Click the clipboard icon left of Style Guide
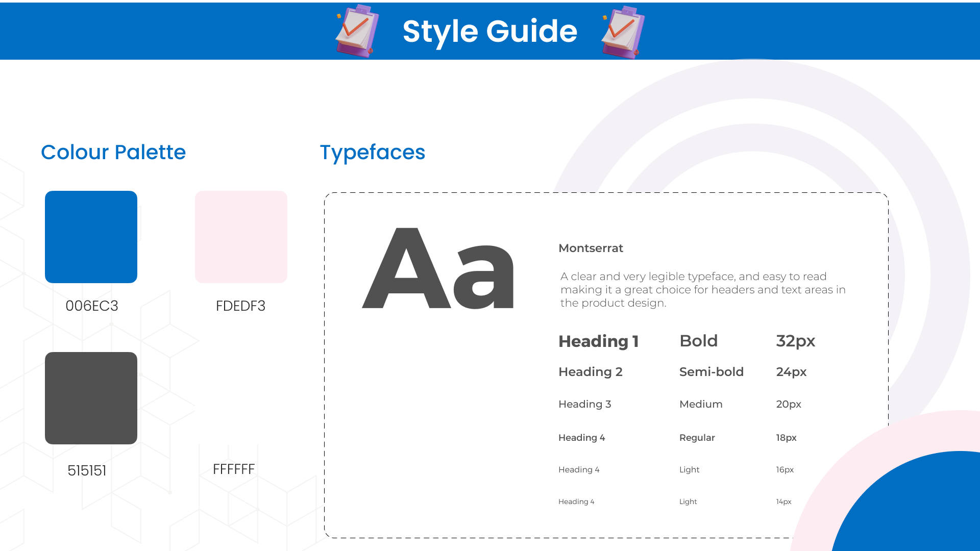Image resolution: width=980 pixels, height=551 pixels. (357, 31)
